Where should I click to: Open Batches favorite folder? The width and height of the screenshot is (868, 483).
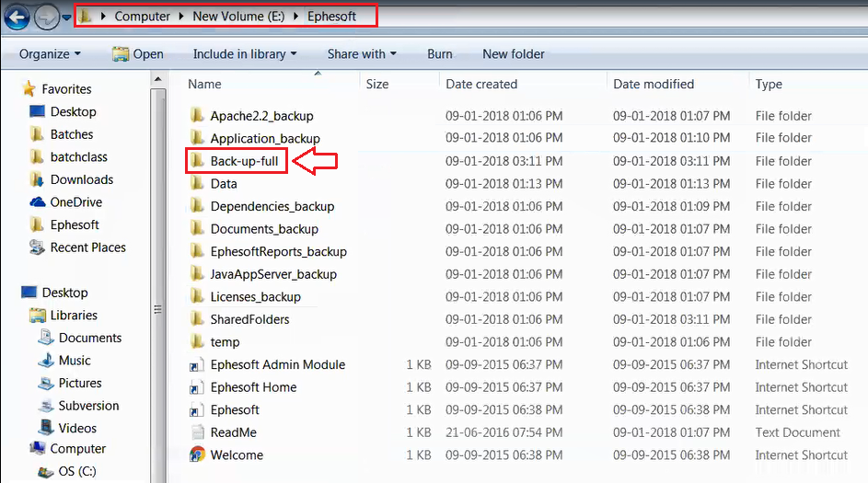pos(72,134)
